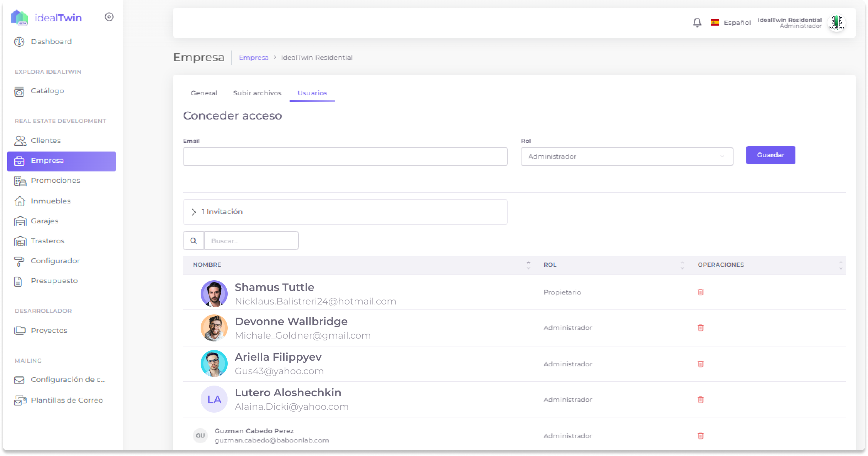Open Catálogo from the sidebar

pyautogui.click(x=47, y=91)
